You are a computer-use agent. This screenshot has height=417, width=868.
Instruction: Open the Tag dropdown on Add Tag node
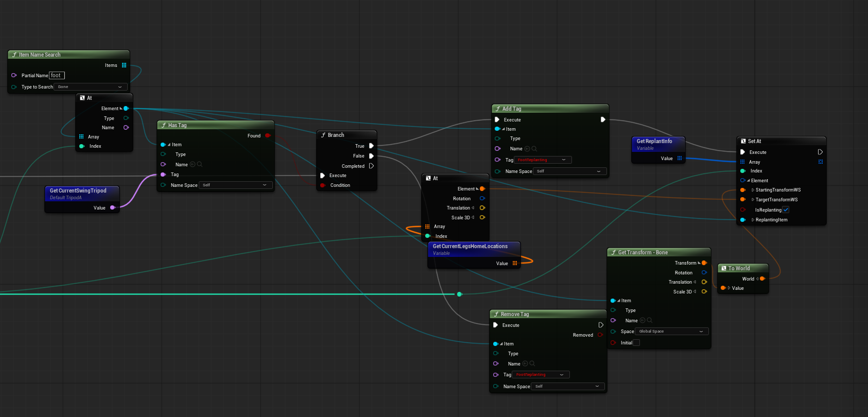[x=543, y=160]
